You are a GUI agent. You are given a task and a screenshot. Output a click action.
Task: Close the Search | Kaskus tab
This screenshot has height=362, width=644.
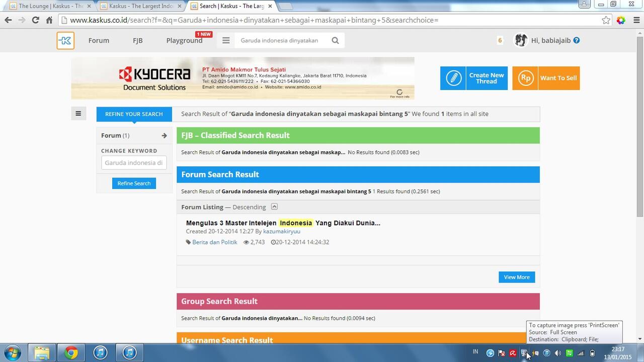(270, 6)
